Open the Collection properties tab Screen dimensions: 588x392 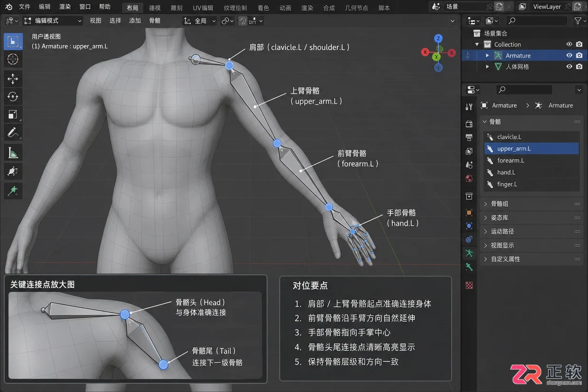(x=469, y=196)
